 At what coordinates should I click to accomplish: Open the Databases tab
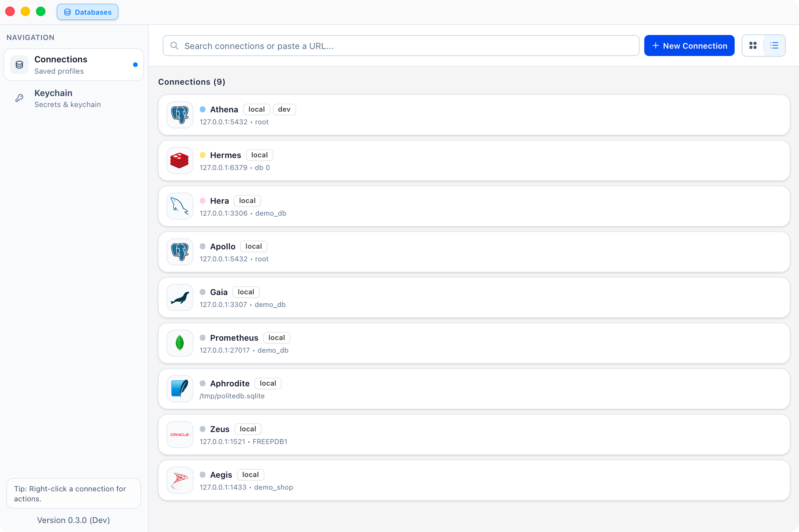pyautogui.click(x=88, y=12)
